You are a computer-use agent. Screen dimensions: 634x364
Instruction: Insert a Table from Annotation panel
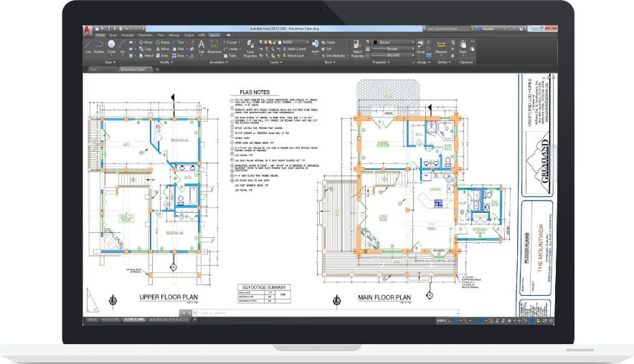(x=230, y=56)
